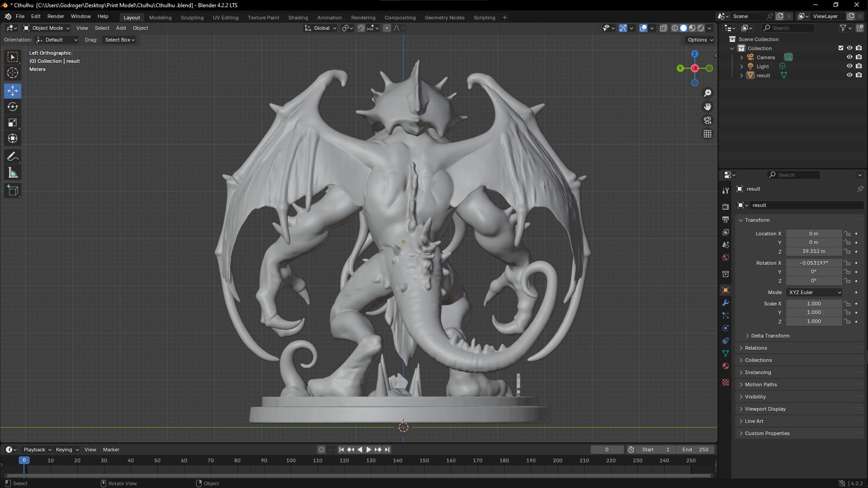The image size is (868, 488).
Task: Click the Rotation X value field
Action: 814,263
